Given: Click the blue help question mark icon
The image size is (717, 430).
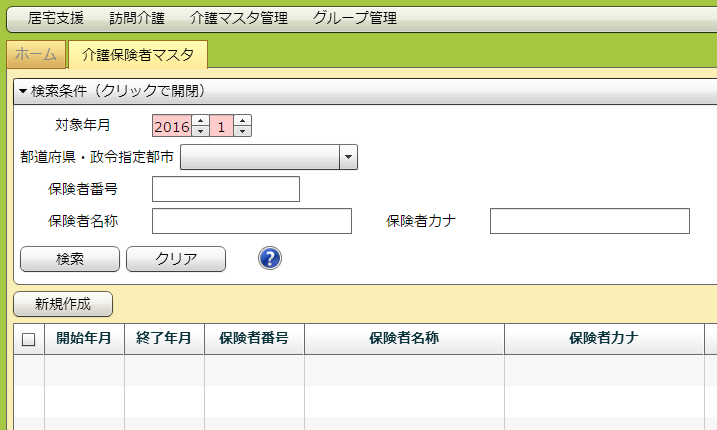Looking at the screenshot, I should [x=270, y=258].
